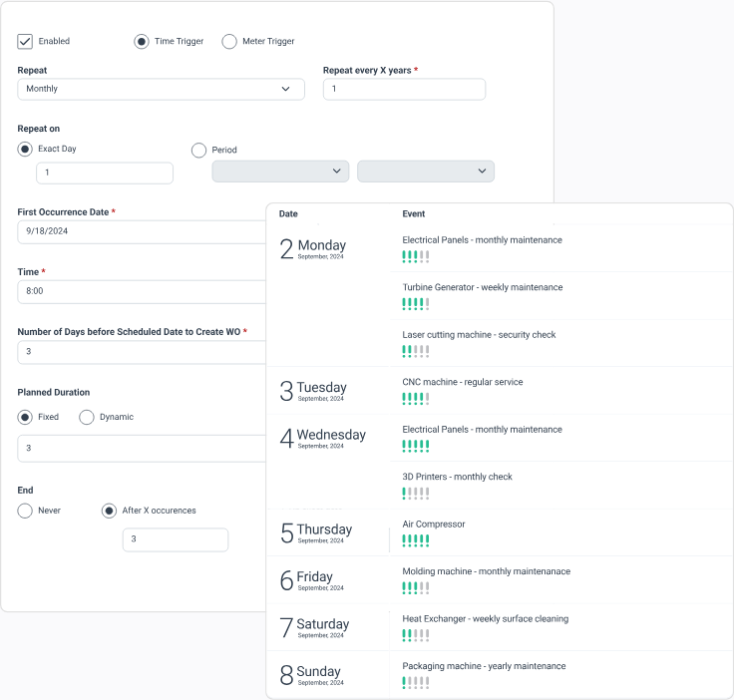Screen dimensions: 734x700
Task: Click progress bars under Laser cutting machine event
Action: point(416,351)
